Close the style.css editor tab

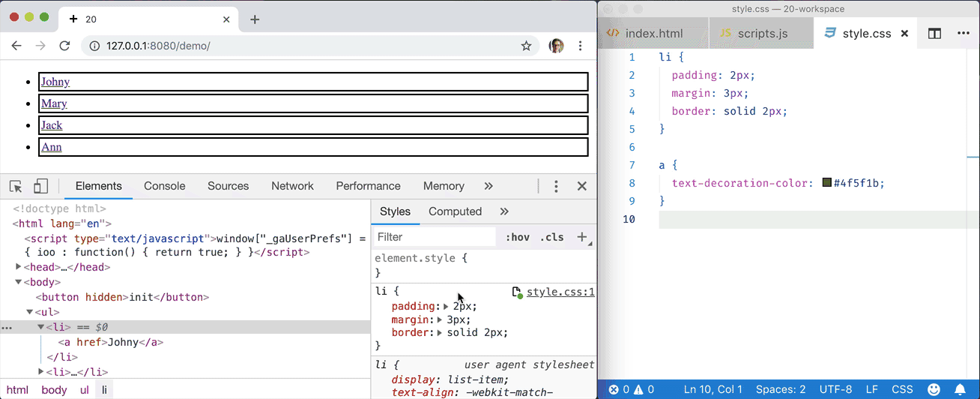click(x=904, y=34)
